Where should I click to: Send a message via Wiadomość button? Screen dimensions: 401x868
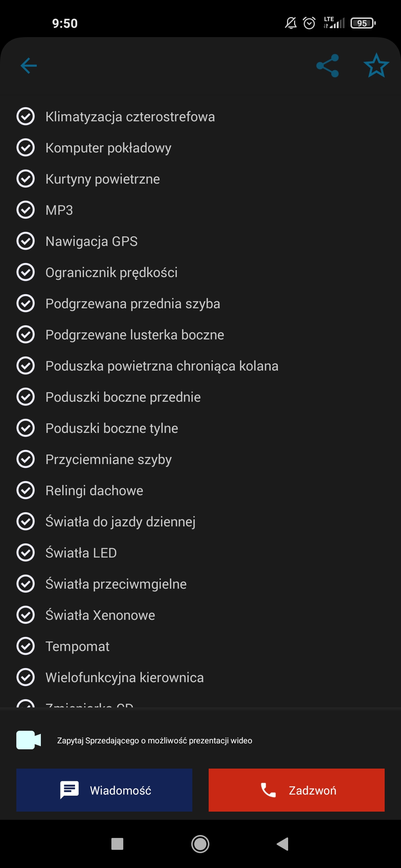coord(104,790)
